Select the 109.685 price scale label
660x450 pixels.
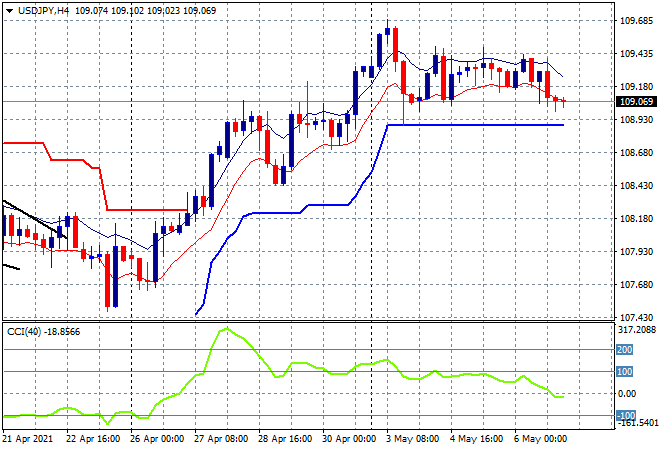coord(636,21)
